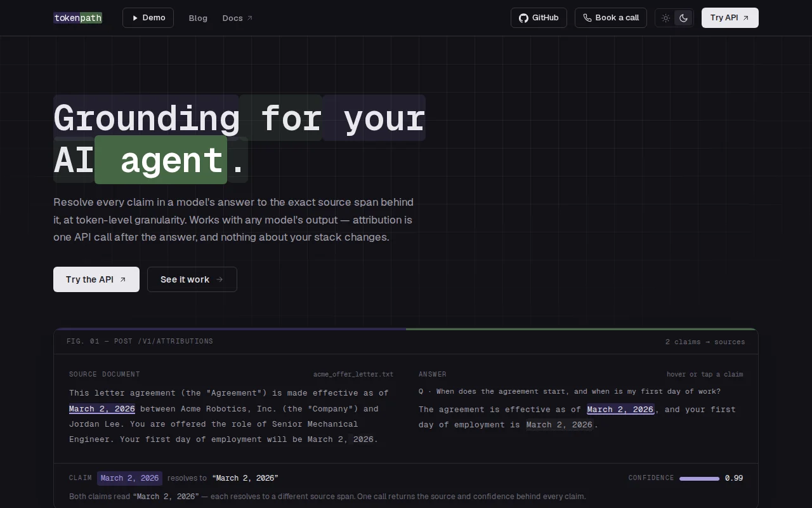Image resolution: width=812 pixels, height=508 pixels.
Task: Select second March 2, 2026 claim in answer
Action: click(x=560, y=425)
